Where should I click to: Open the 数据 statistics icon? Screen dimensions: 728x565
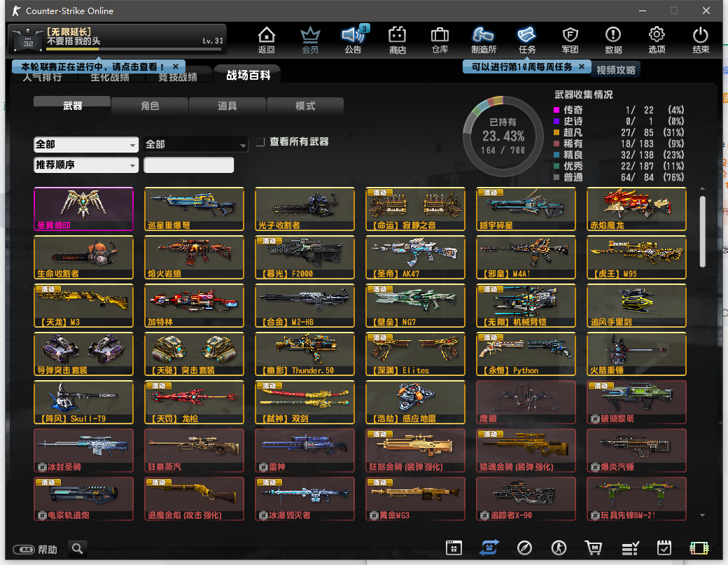click(613, 40)
